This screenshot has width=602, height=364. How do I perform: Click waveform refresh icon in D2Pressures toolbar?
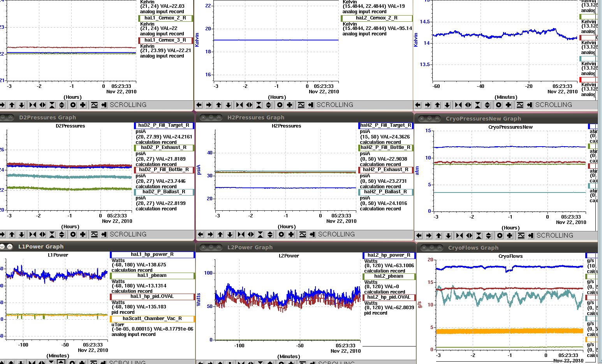(94, 234)
